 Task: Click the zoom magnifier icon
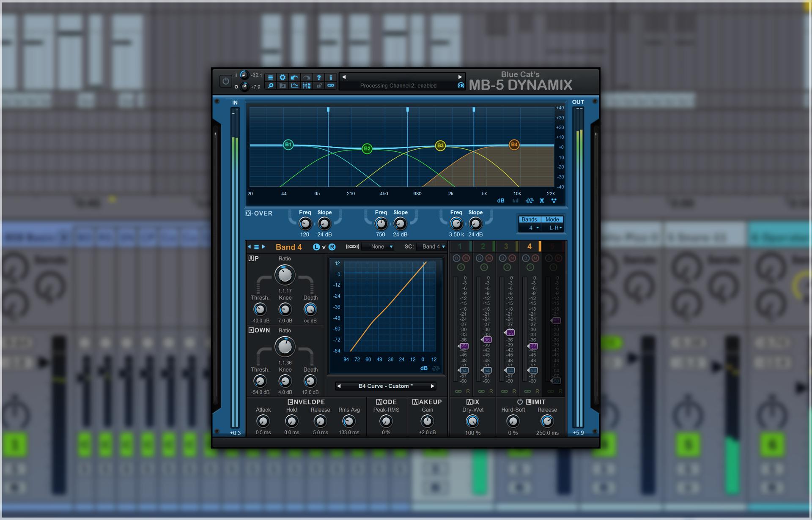pos(271,86)
